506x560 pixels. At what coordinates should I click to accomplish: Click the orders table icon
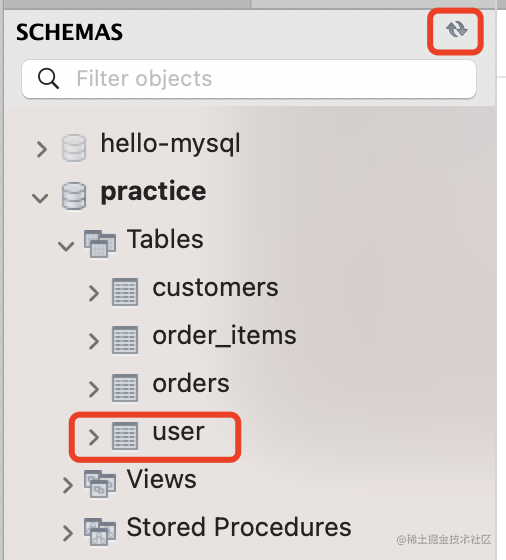pos(125,388)
